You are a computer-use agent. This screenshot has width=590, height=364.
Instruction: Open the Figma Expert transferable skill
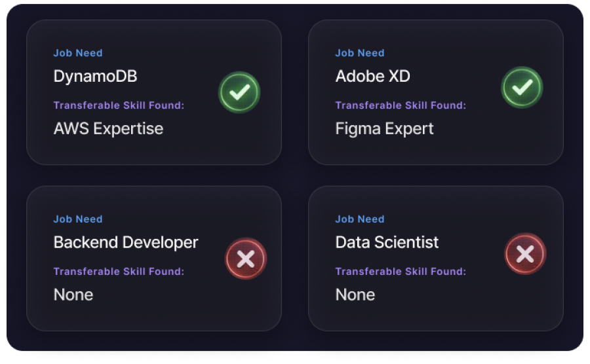click(x=384, y=128)
